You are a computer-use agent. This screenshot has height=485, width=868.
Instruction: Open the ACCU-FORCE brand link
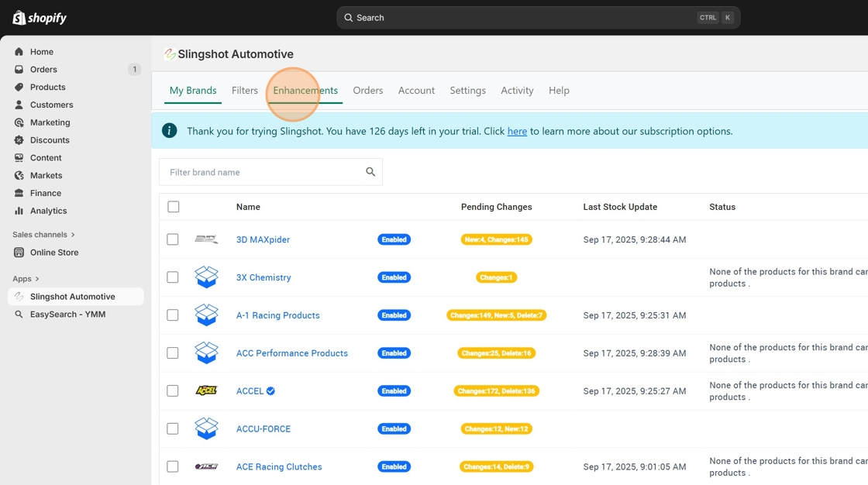click(x=263, y=428)
